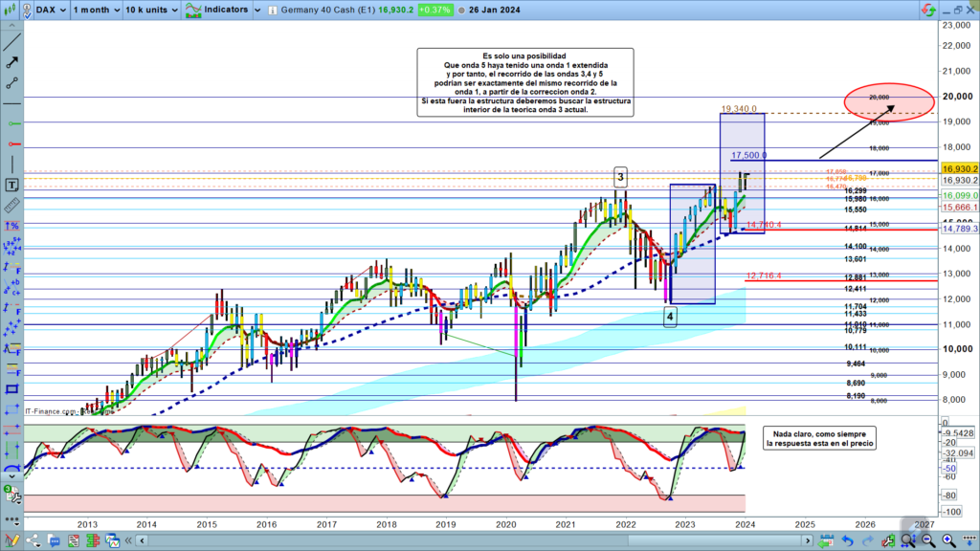Image resolution: width=980 pixels, height=551 pixels.
Task: Select the text annotation tool
Action: [x=12, y=185]
